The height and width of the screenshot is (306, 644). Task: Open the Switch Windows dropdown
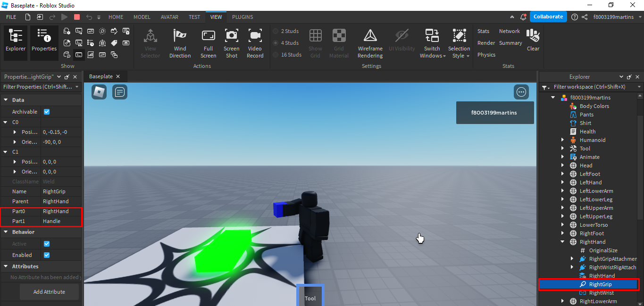[x=432, y=42]
